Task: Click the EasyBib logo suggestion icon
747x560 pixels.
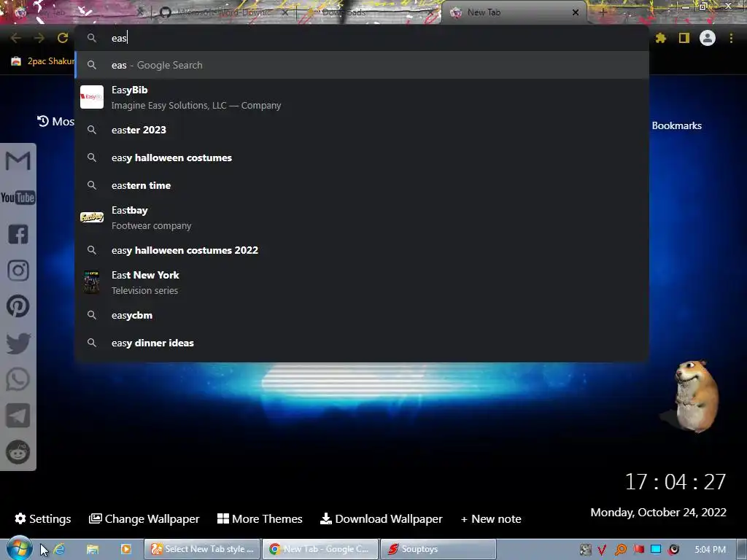Action: 92,97
